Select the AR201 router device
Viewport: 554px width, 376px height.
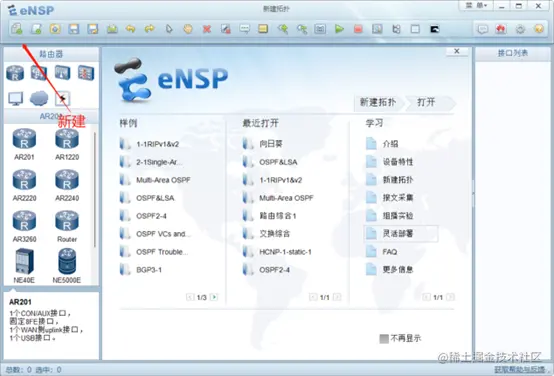tap(24, 144)
